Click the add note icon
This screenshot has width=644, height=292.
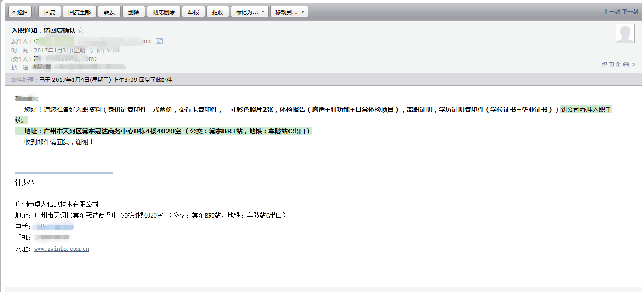point(611,65)
